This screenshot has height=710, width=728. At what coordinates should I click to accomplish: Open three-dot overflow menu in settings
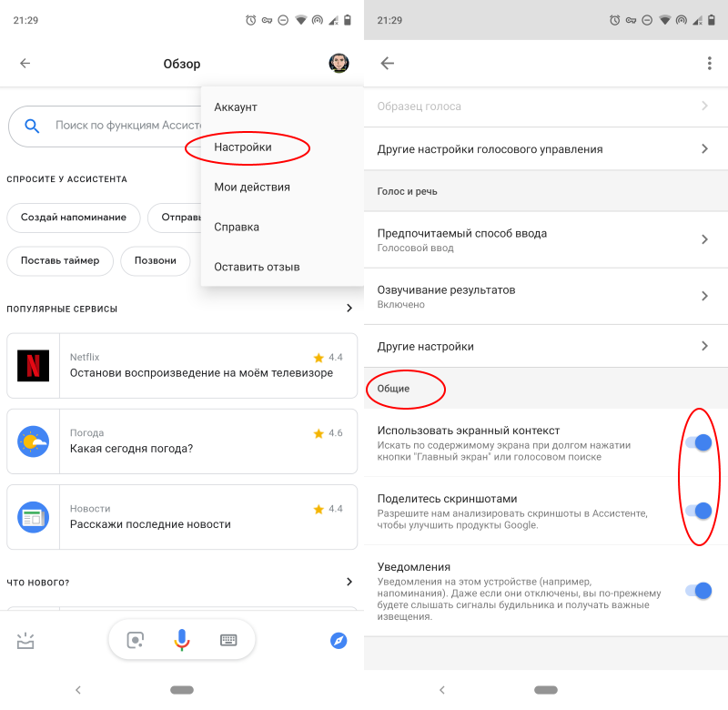click(x=709, y=63)
